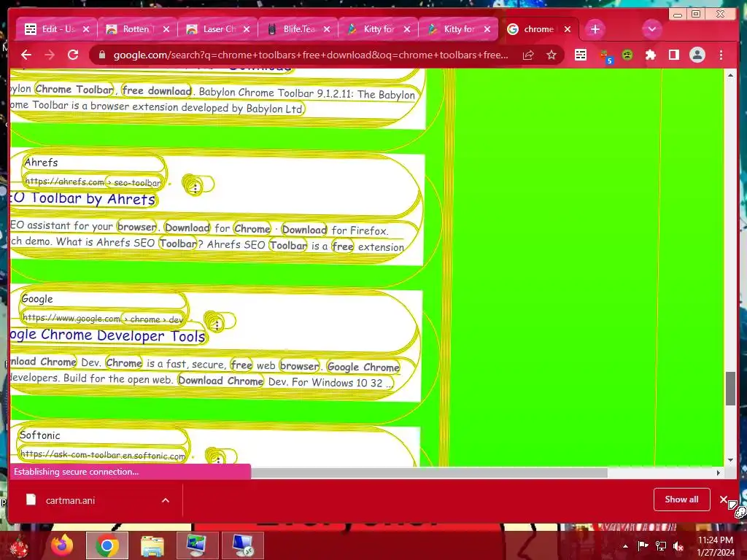Bookmark this page with the star icon
747x560 pixels.
tap(551, 55)
